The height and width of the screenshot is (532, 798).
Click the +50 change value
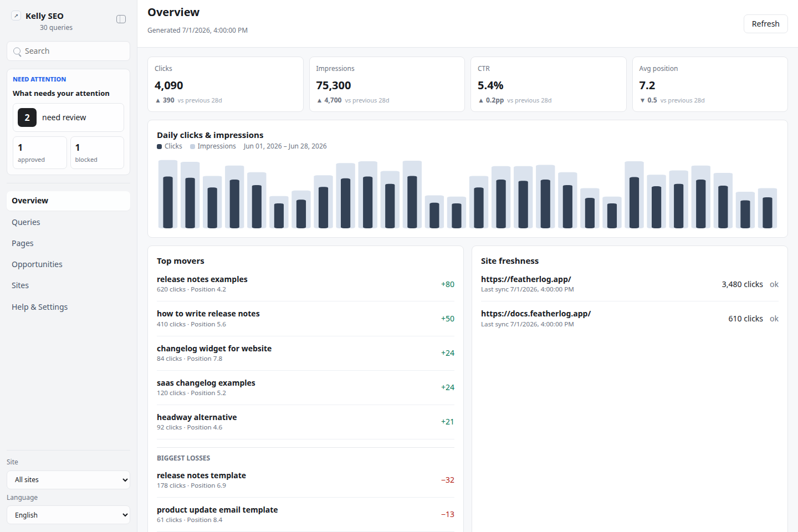tap(448, 319)
